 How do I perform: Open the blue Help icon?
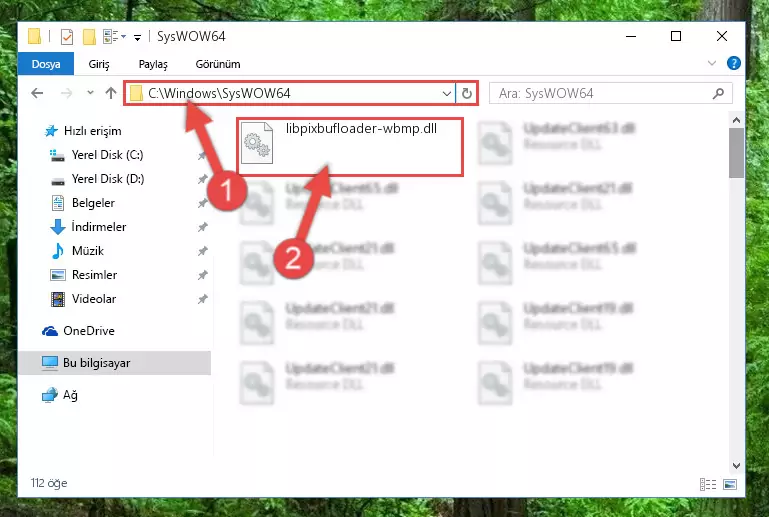coord(734,63)
